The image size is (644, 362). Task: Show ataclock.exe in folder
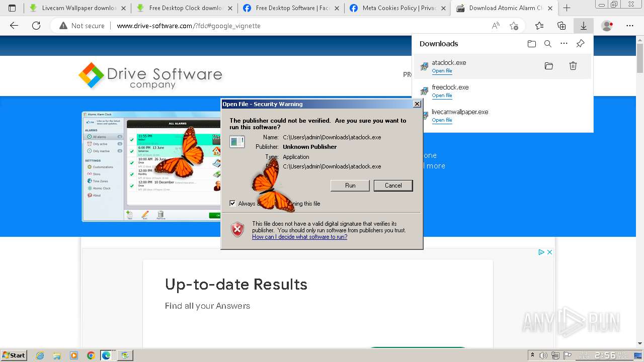click(549, 66)
